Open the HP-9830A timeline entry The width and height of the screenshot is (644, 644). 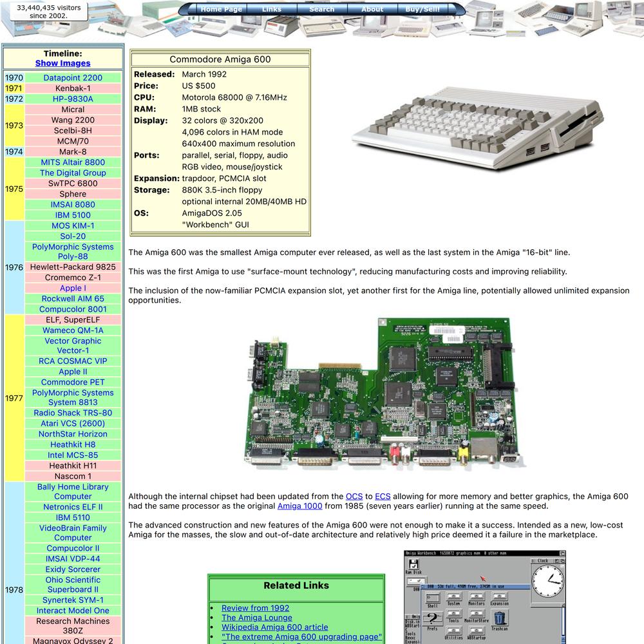73,99
